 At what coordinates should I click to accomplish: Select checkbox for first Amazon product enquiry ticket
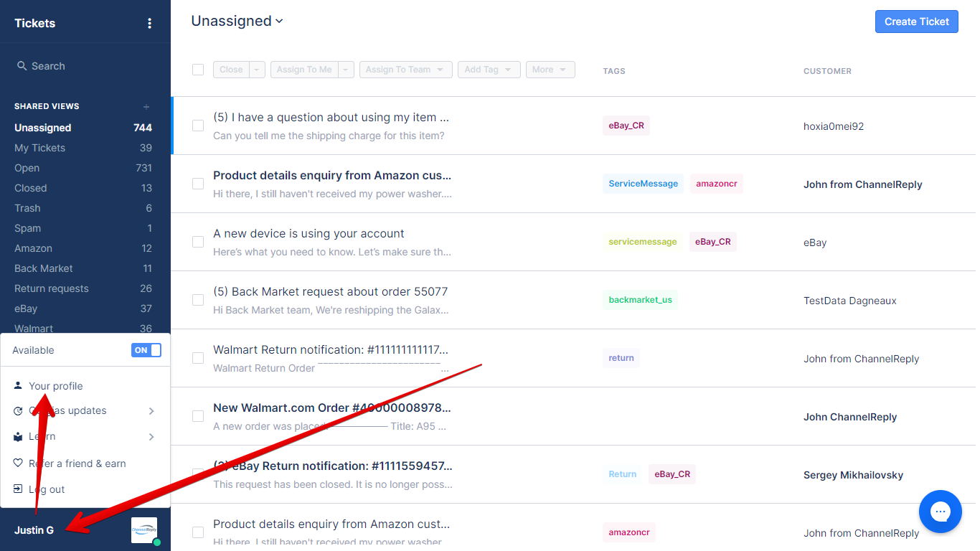(198, 184)
